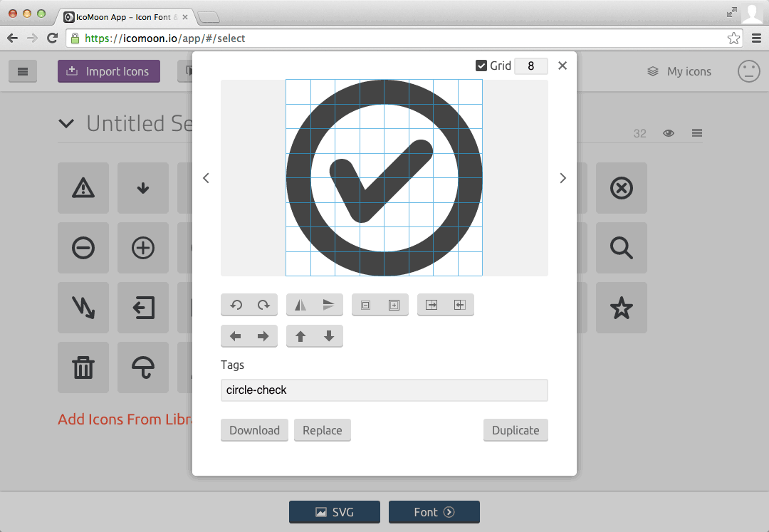Click the circle-check tags input field

pos(384,390)
